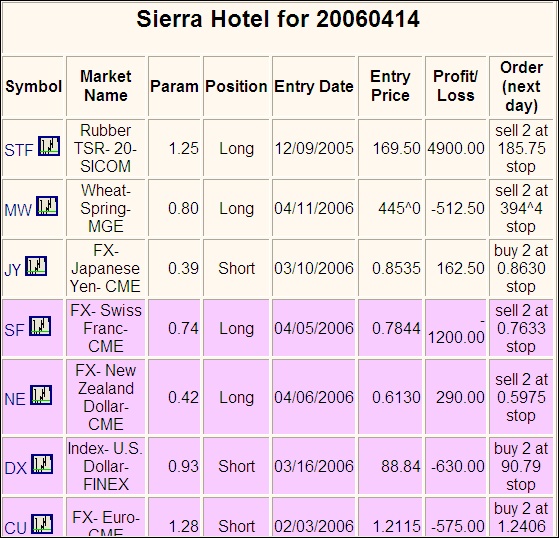Viewport: 559px width, 538px height.
Task: Follow the NE symbol link
Action: coord(15,399)
